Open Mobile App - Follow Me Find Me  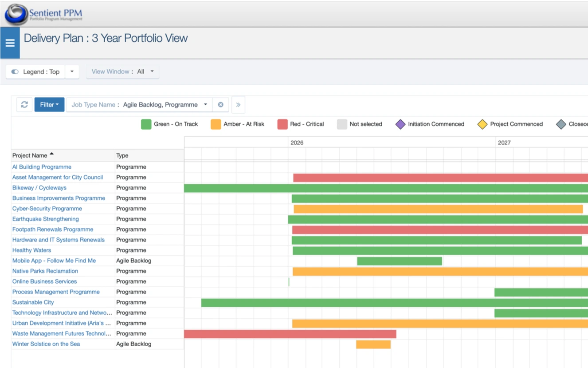point(54,261)
